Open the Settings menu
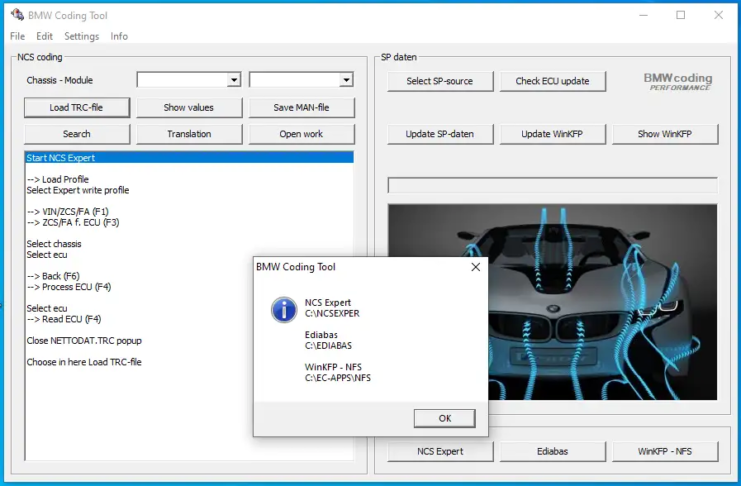 (x=82, y=36)
